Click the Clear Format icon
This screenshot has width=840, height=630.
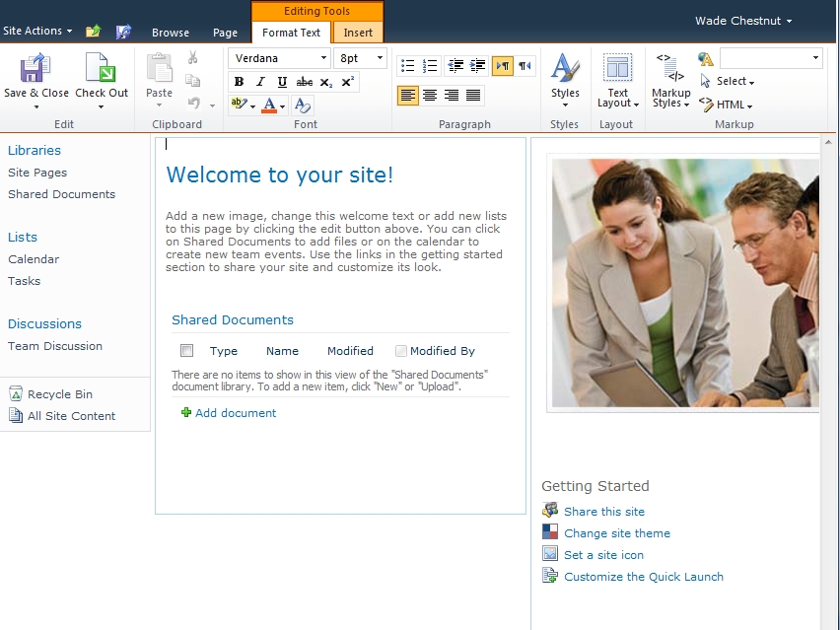click(301, 105)
